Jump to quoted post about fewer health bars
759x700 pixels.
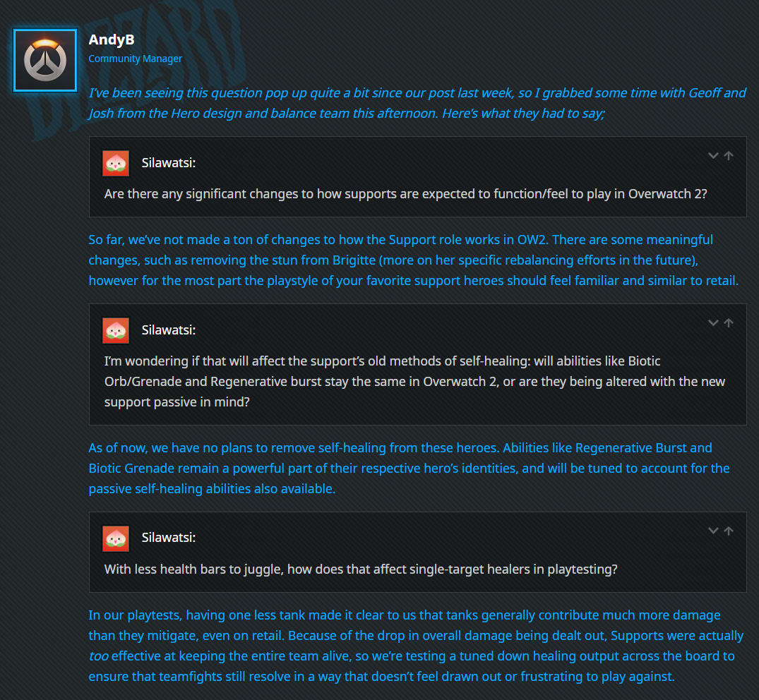[x=729, y=531]
